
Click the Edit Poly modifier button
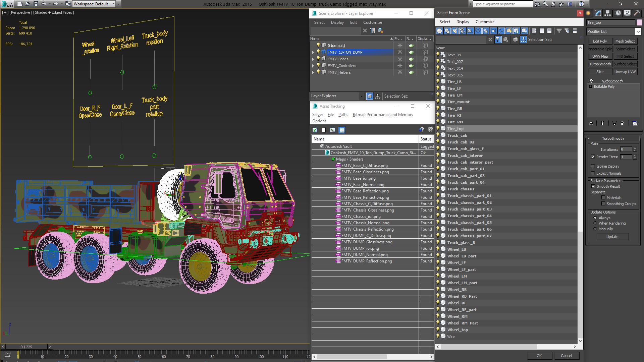[x=600, y=41]
